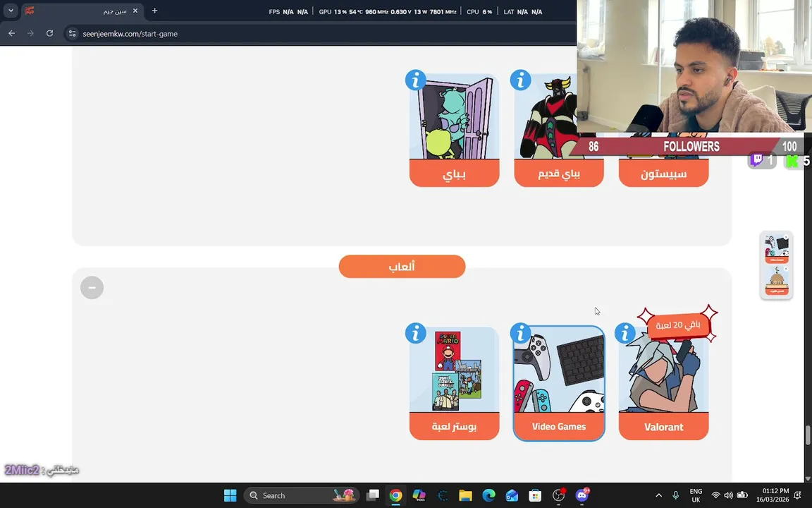The width and height of the screenshot is (812, 508).
Task: Close the سين جيم browser tab
Action: click(135, 11)
